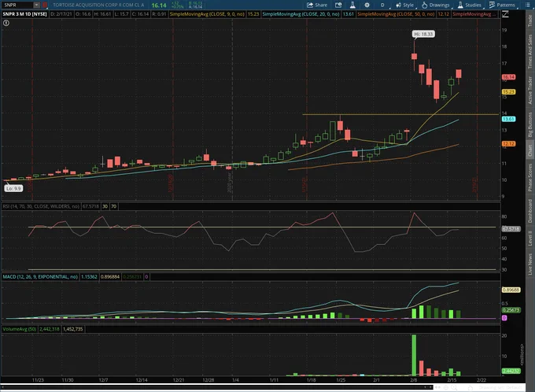The height and width of the screenshot is (392, 535).
Task: Select the Chart sidebar tab
Action: (529, 150)
